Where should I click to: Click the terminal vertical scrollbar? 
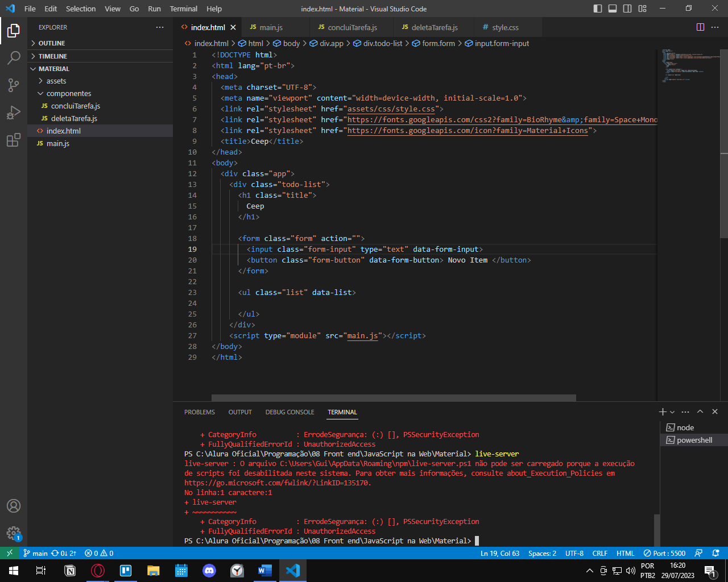coord(657,530)
